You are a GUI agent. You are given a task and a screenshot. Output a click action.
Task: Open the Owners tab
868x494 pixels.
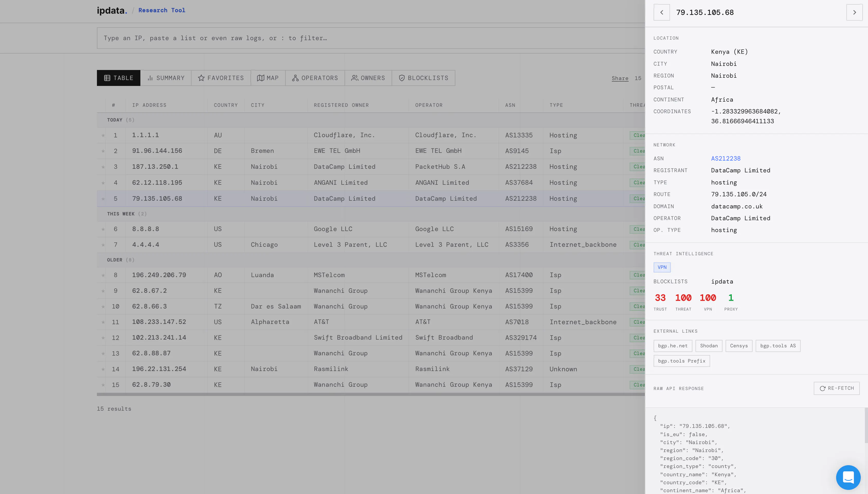368,78
